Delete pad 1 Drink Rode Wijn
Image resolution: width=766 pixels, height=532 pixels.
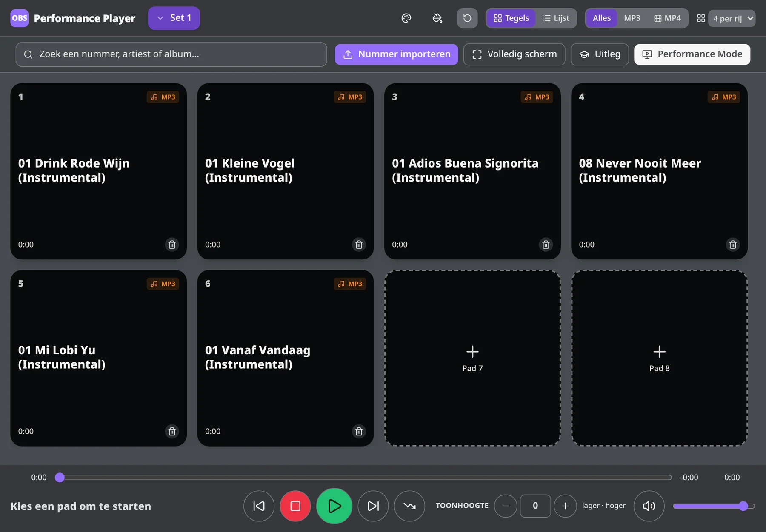[172, 245]
